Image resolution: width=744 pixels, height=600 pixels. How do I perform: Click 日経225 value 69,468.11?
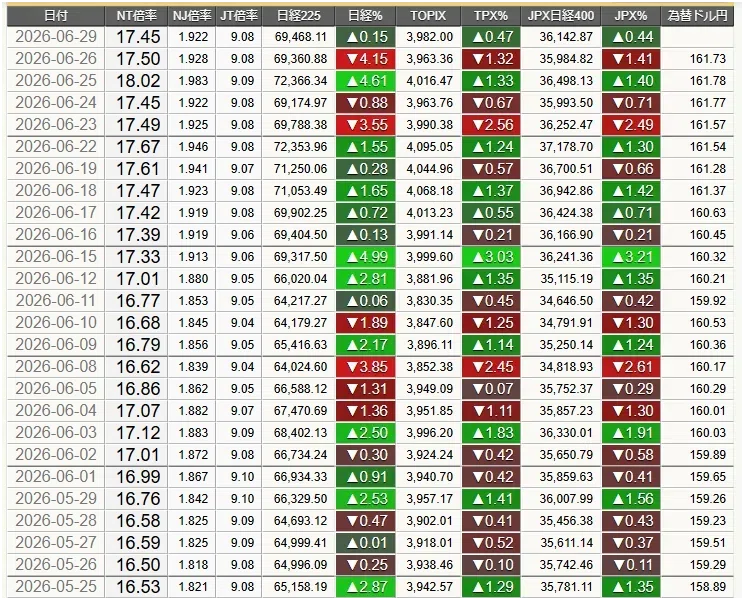click(300, 37)
